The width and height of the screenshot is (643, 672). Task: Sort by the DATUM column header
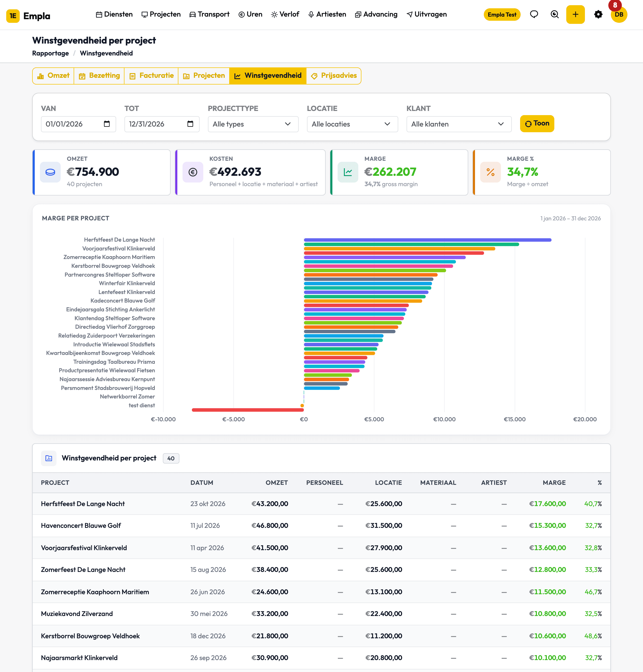click(201, 482)
